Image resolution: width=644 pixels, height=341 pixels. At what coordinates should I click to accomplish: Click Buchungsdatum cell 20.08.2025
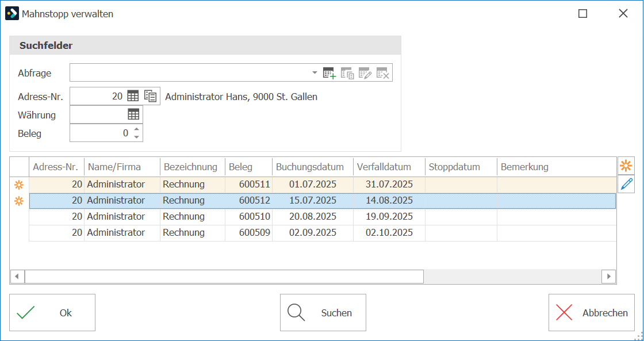coord(313,217)
